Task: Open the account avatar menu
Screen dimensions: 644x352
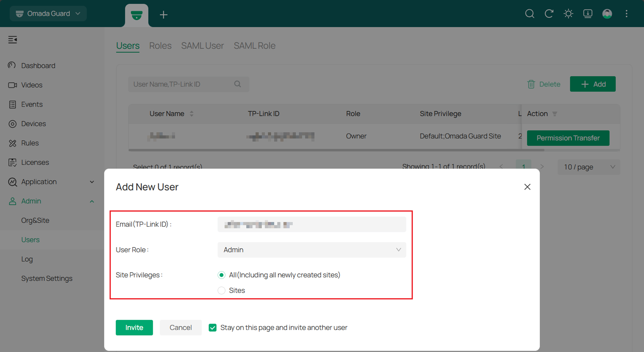Action: click(x=607, y=13)
